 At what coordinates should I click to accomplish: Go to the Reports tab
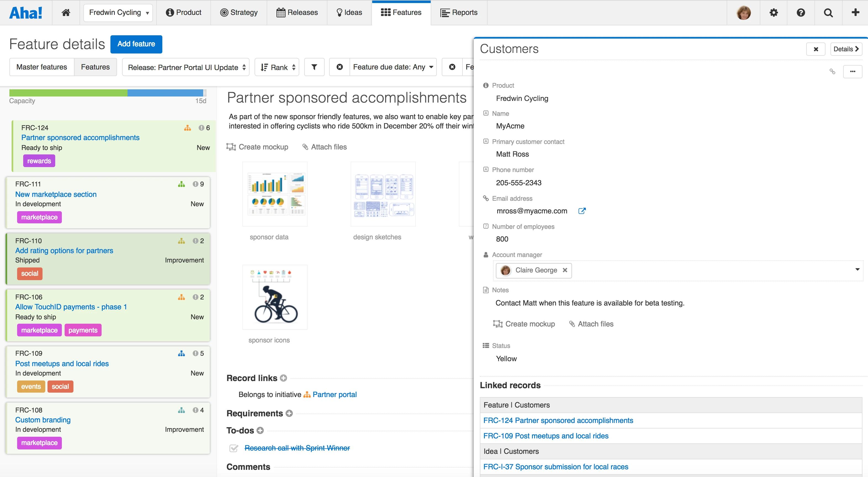pos(459,12)
